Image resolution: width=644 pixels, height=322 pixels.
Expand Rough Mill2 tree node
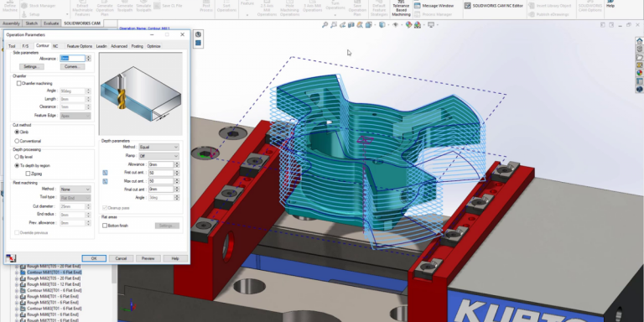pos(17,278)
